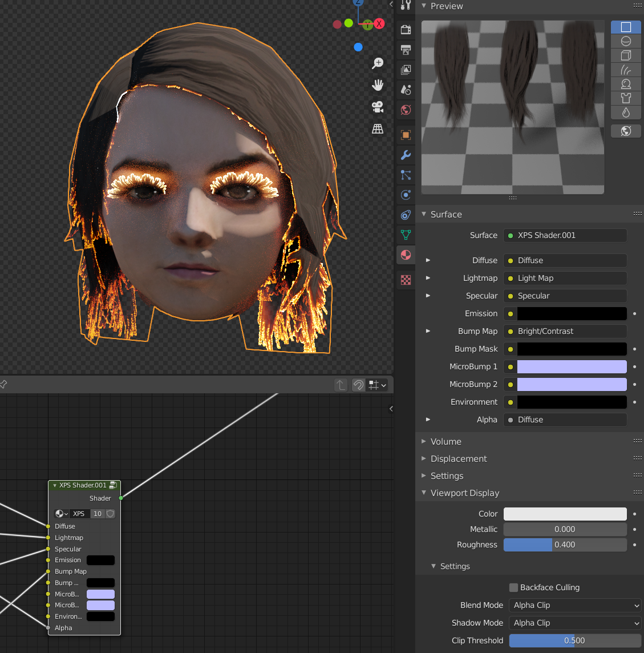Image resolution: width=644 pixels, height=653 pixels.
Task: Open the View Layer properties tab
Action: (406, 70)
